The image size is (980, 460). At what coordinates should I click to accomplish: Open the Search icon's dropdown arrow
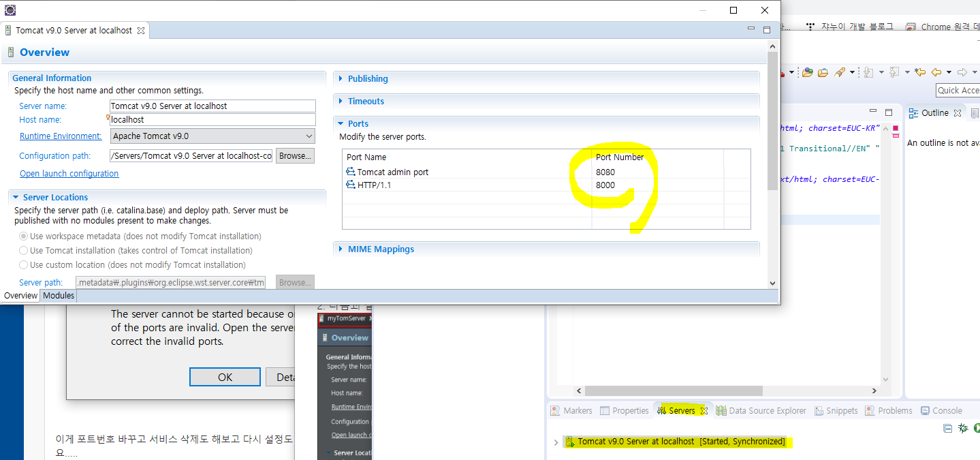pos(851,72)
